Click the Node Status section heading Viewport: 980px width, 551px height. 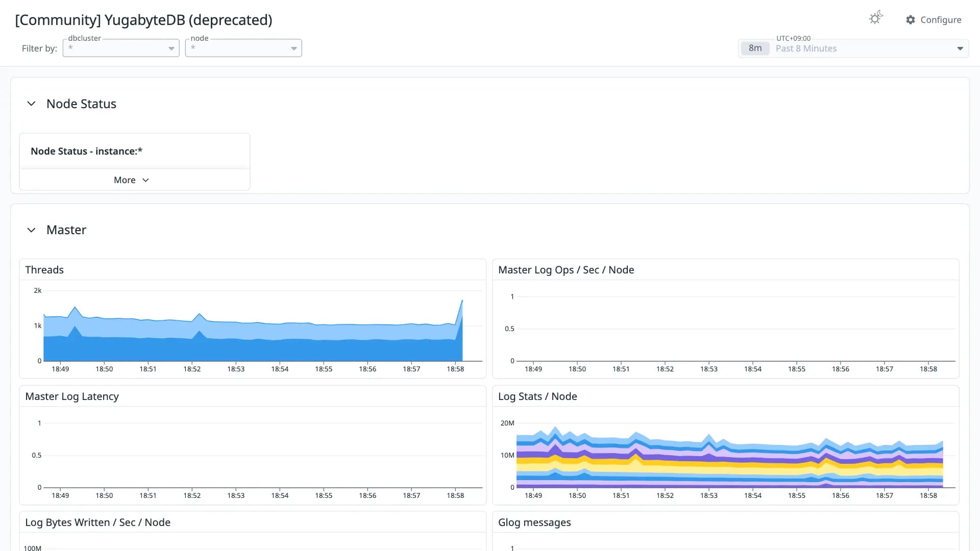[x=81, y=104]
